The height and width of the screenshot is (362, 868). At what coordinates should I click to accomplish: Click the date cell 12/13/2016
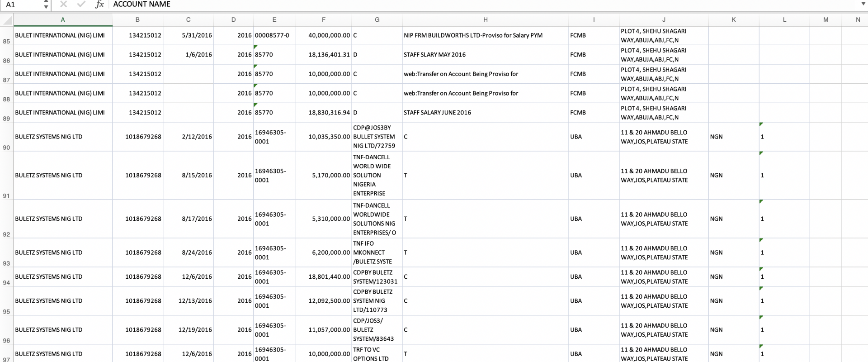click(188, 301)
